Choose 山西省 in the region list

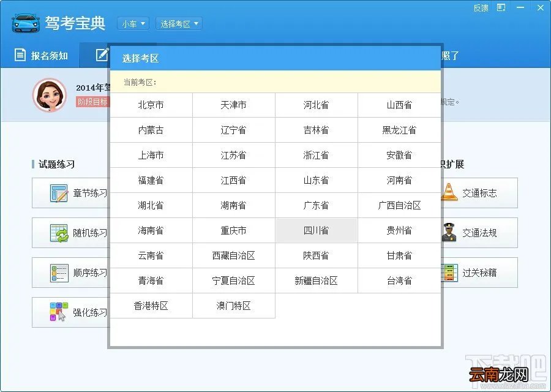[399, 105]
